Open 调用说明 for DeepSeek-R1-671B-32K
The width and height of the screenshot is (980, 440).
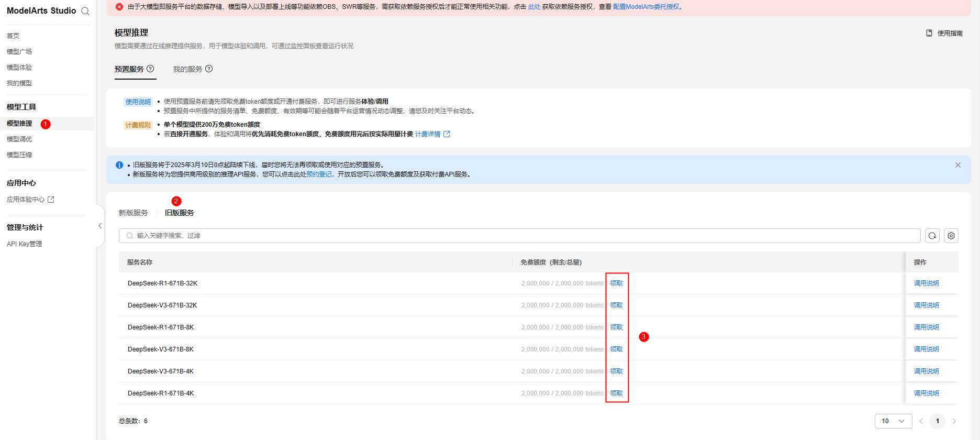click(927, 283)
